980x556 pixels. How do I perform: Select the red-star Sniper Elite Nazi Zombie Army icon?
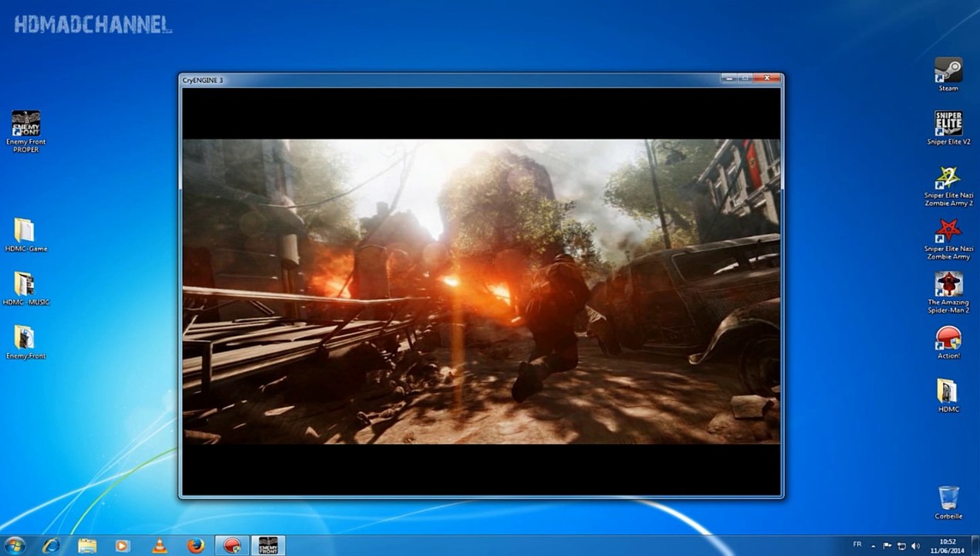[948, 239]
